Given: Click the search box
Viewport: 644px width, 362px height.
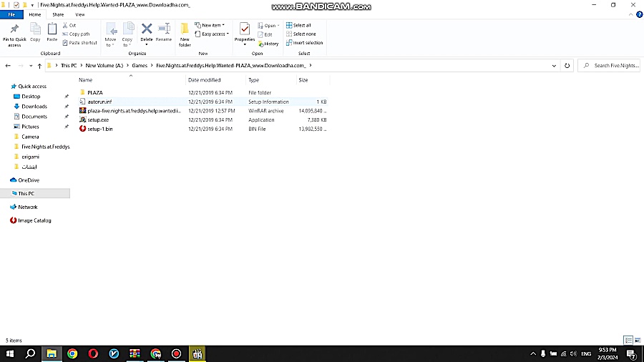Looking at the screenshot, I should point(609,66).
